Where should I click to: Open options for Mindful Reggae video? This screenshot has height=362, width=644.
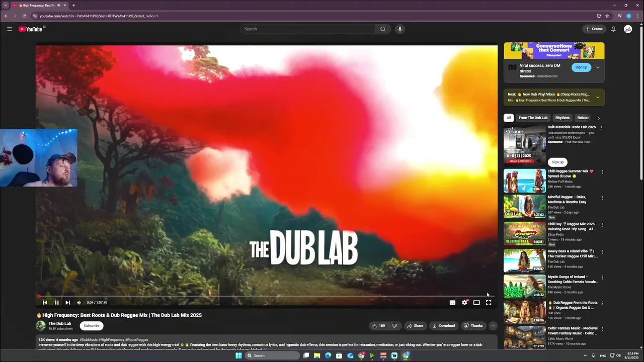point(602,198)
